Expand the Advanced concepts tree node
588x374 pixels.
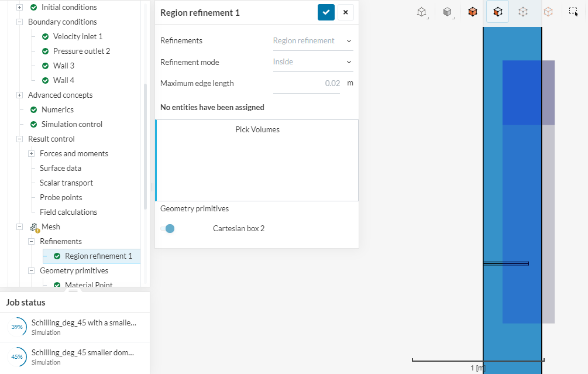click(x=19, y=95)
